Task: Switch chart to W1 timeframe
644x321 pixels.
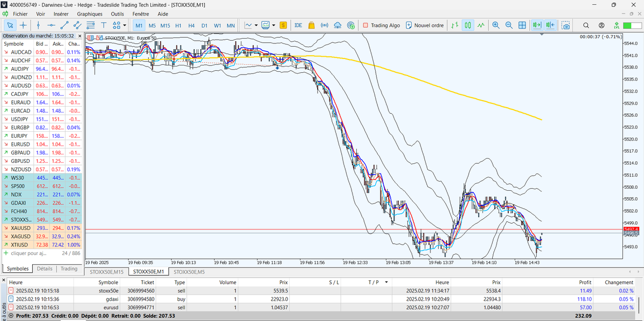Action: tap(217, 25)
